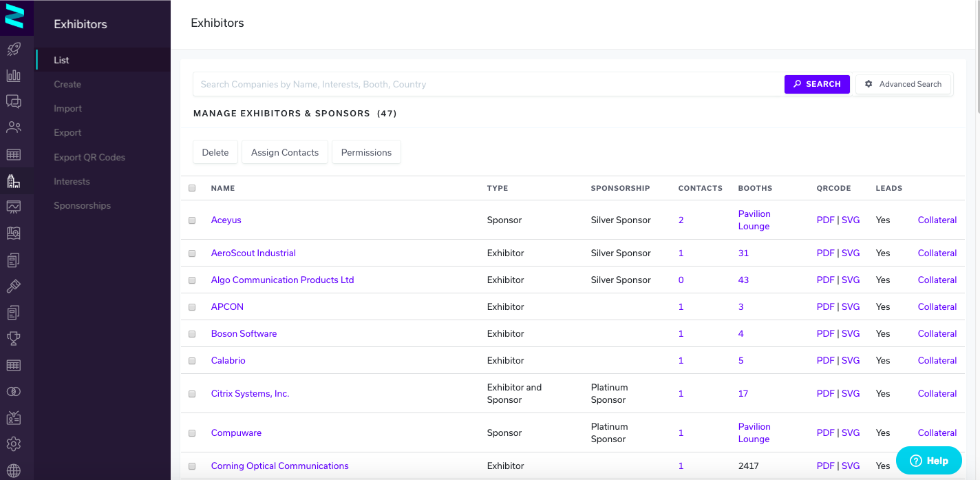Open Collateral for Compuware

[x=937, y=433]
